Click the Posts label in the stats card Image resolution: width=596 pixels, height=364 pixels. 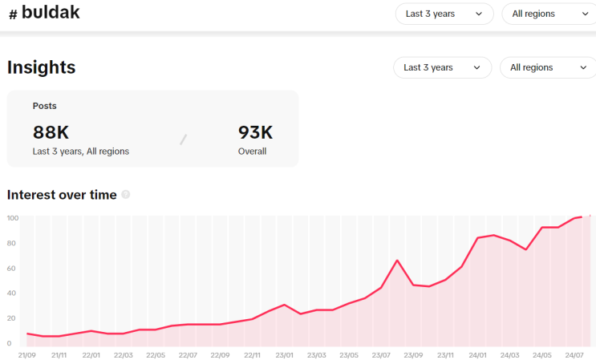pyautogui.click(x=44, y=106)
